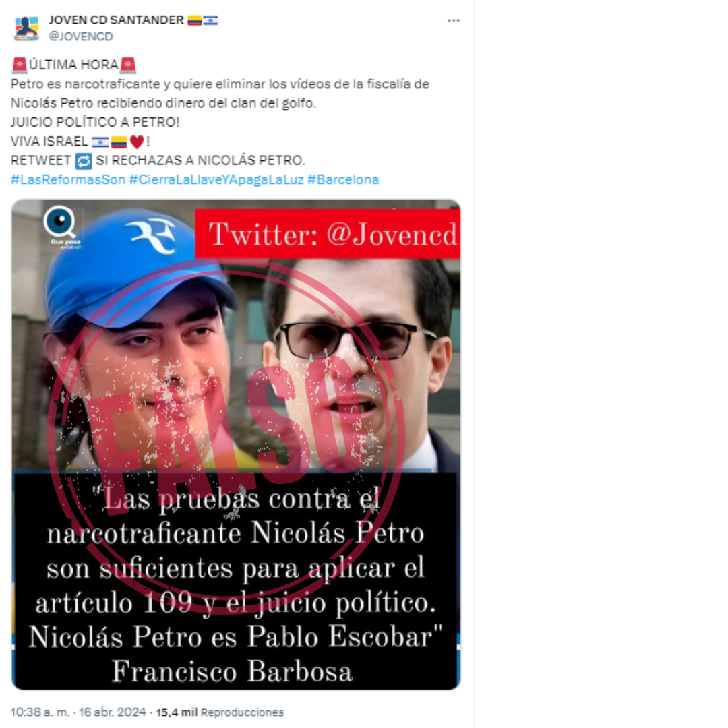728x728 pixels.
Task: Click the tweet text about Petro narcotraficante
Action: click(x=220, y=93)
